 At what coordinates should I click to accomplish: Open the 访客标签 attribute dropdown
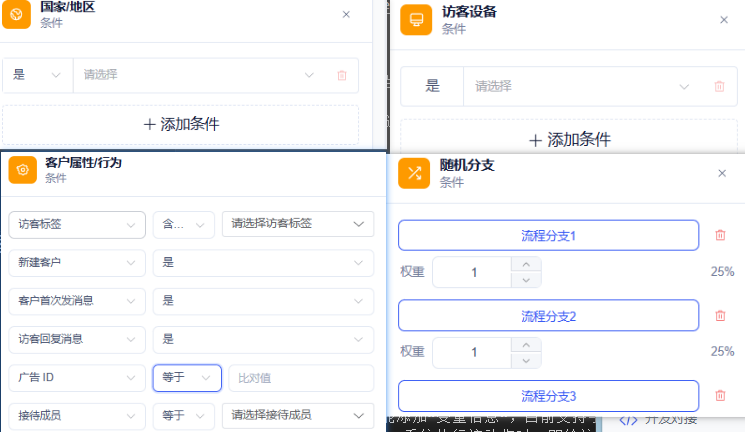point(77,224)
